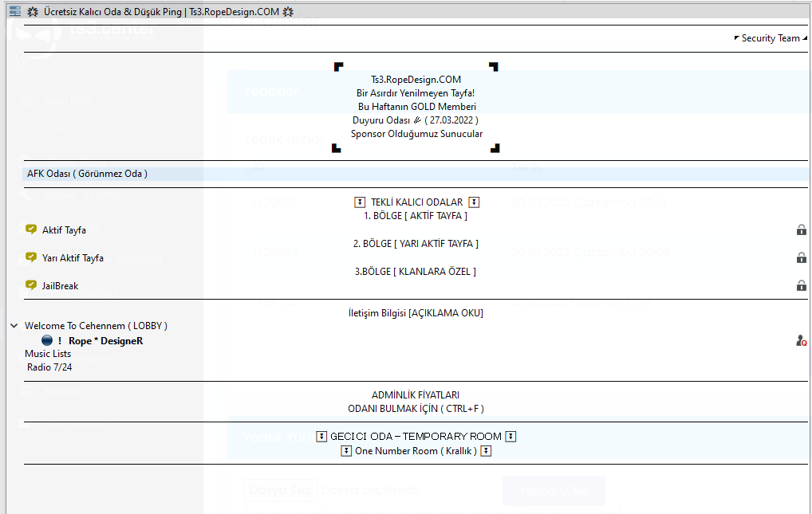The width and height of the screenshot is (812, 514).
Task: Select the Welcome To Cehennem ( LOBBY ) channel
Action: click(97, 326)
